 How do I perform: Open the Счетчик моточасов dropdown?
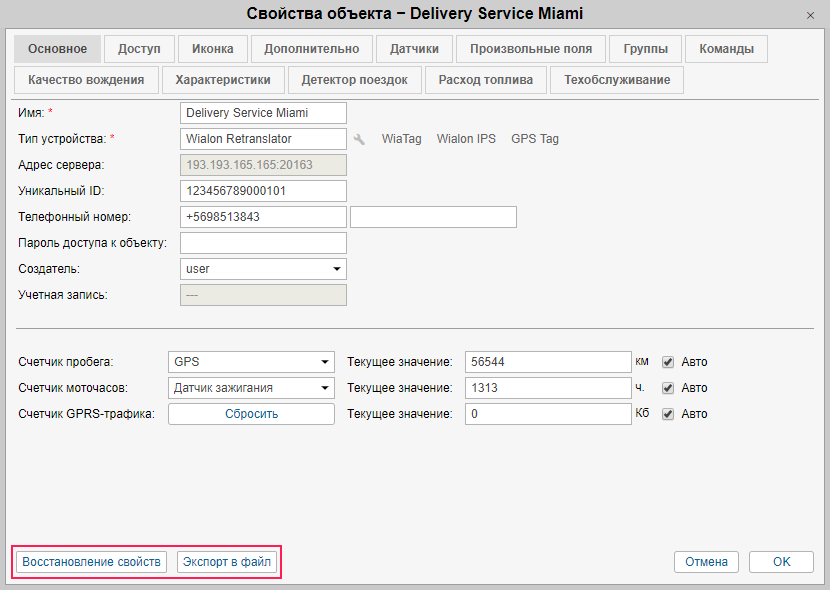pos(325,388)
